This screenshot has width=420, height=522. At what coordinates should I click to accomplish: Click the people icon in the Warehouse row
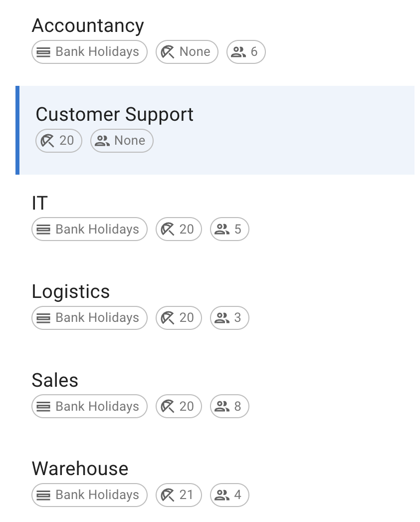click(222, 495)
